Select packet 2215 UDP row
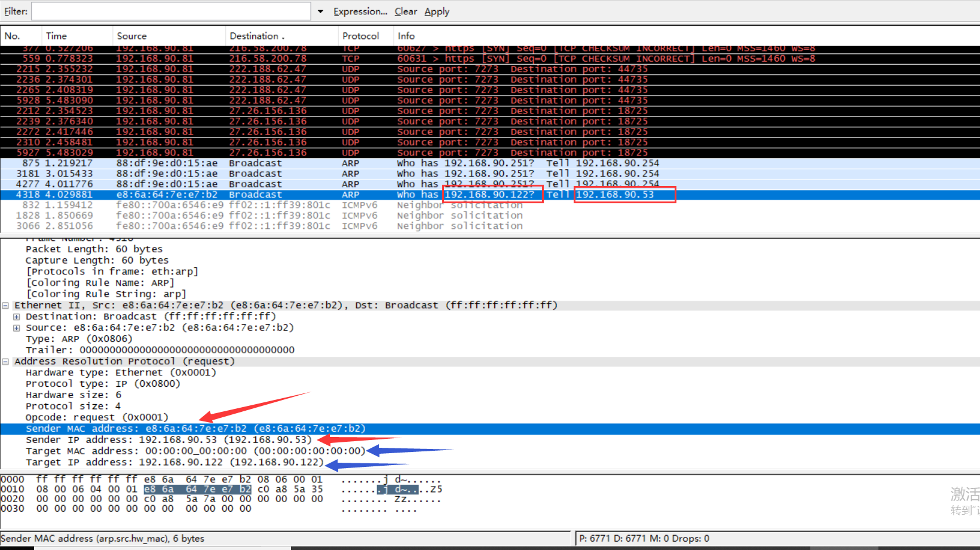Viewport: 980px width, 550px height. pos(490,69)
